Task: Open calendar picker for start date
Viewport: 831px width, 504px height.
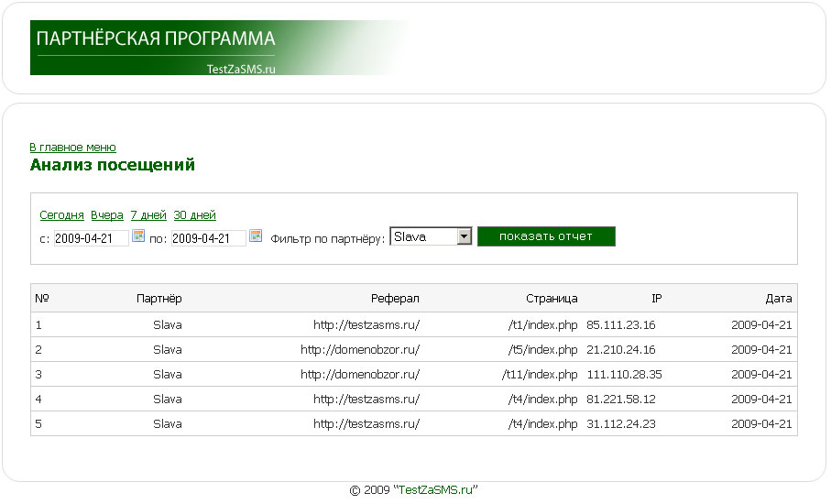Action: pyautogui.click(x=138, y=236)
